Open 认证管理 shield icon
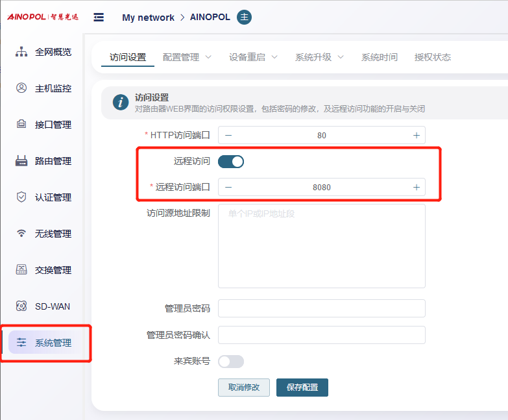 tap(21, 197)
